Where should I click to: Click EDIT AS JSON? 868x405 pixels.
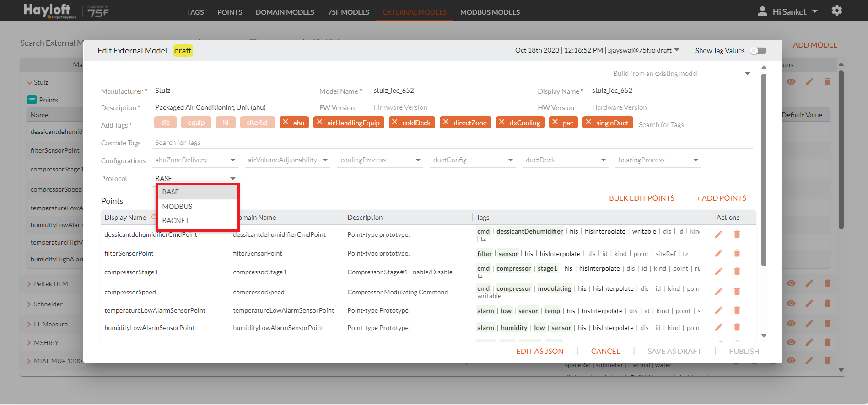click(x=540, y=351)
